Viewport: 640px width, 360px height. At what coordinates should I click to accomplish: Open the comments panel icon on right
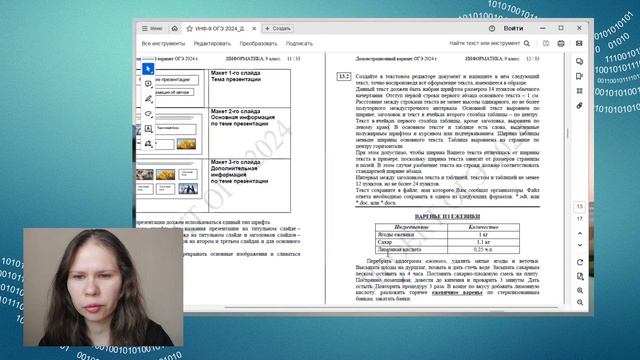[579, 62]
